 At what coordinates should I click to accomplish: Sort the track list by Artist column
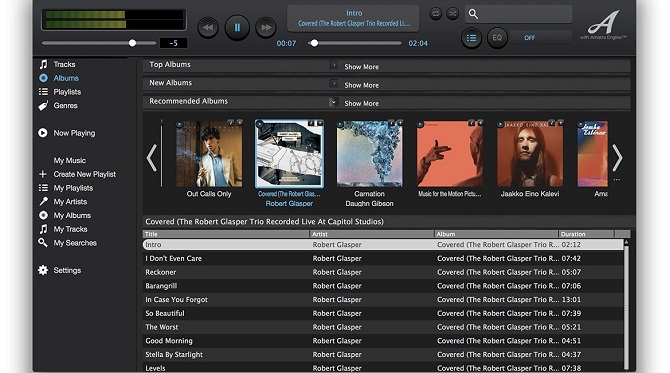coord(372,234)
